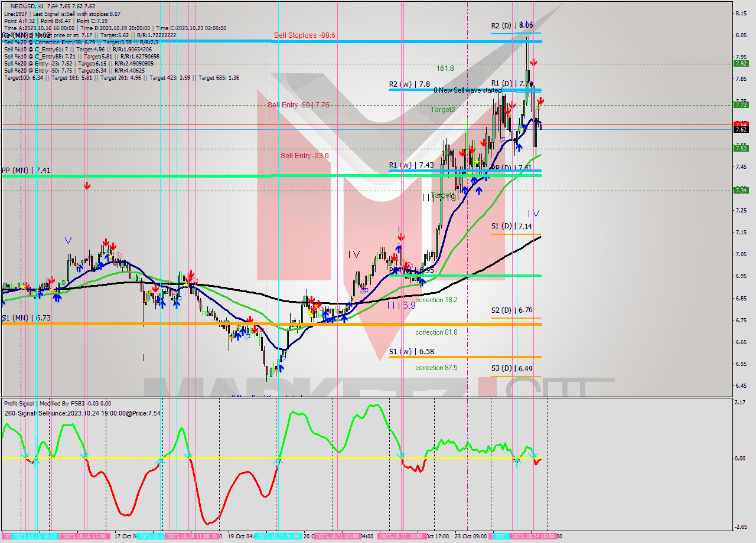Click the 'S1 (MN) | 6.73' support label
The width and height of the screenshot is (756, 543).
pos(26,318)
